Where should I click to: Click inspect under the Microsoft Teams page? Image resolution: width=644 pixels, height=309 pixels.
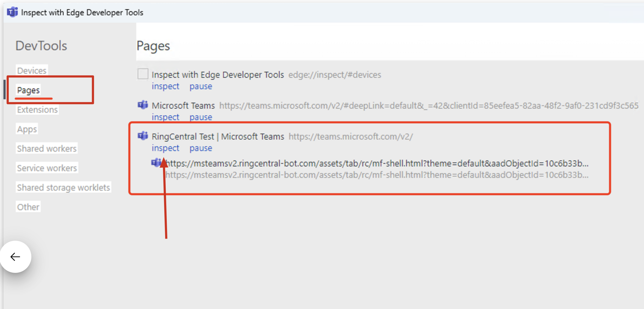pyautogui.click(x=165, y=117)
